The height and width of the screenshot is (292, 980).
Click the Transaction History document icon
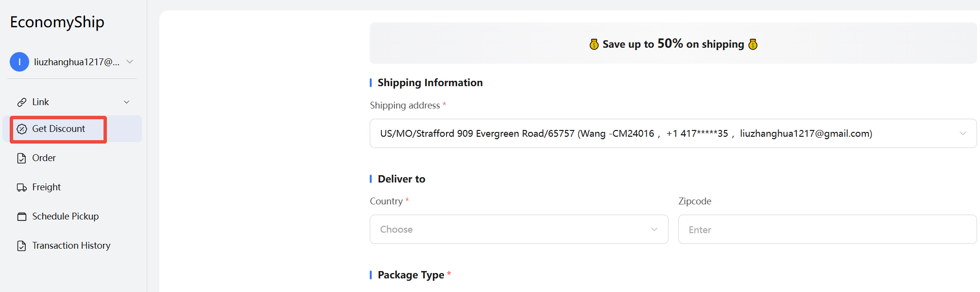pyautogui.click(x=22, y=246)
